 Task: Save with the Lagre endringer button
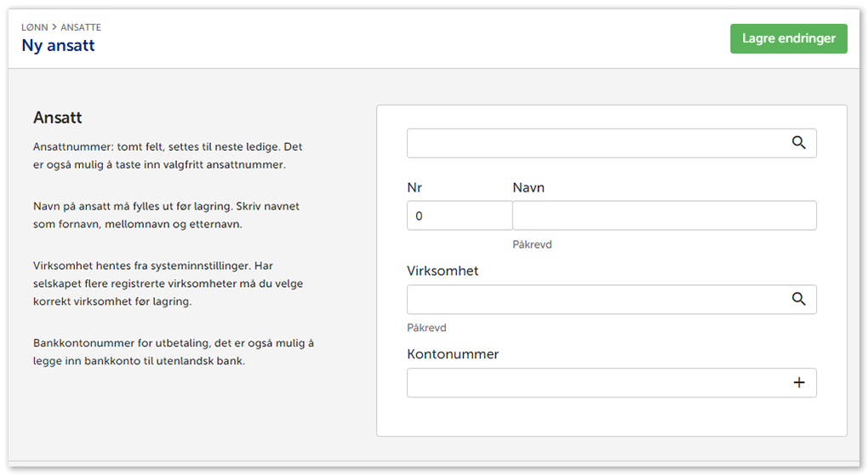pos(788,38)
